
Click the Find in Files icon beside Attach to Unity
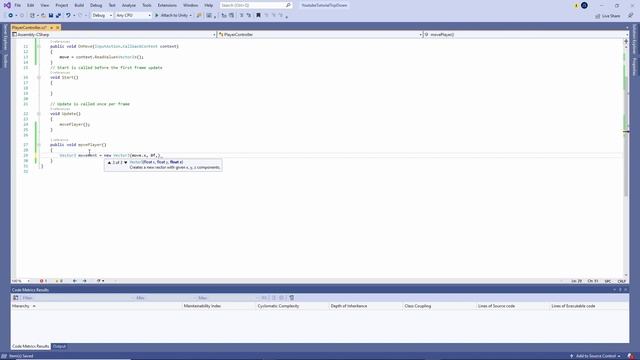[x=199, y=16]
